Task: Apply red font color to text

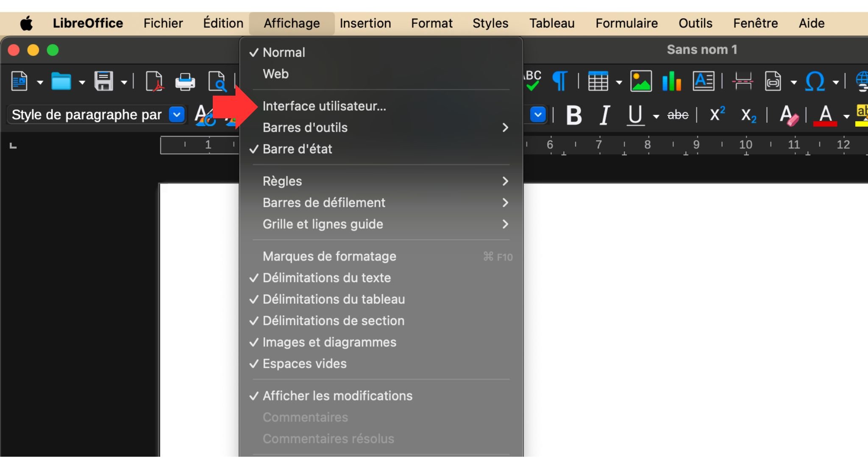Action: [824, 114]
